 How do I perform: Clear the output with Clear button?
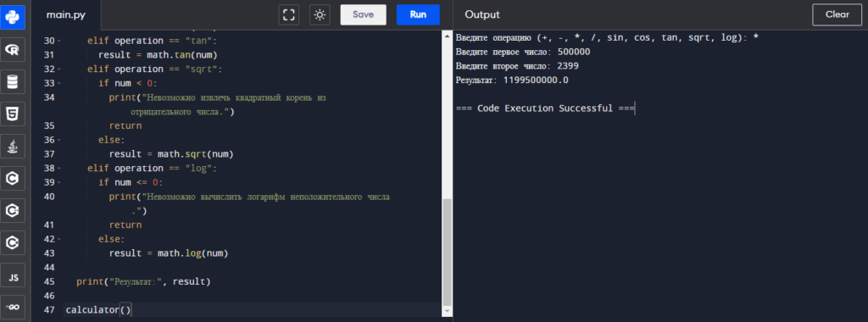pyautogui.click(x=837, y=15)
